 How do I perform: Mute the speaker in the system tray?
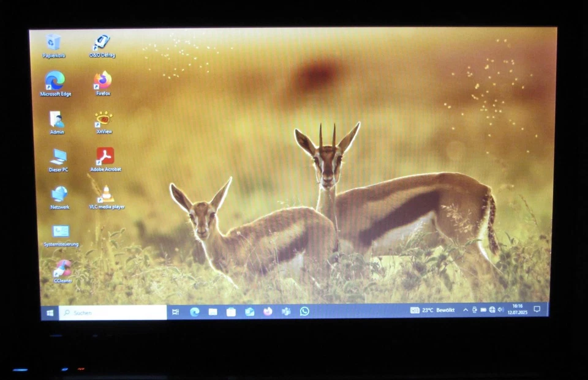(500, 310)
